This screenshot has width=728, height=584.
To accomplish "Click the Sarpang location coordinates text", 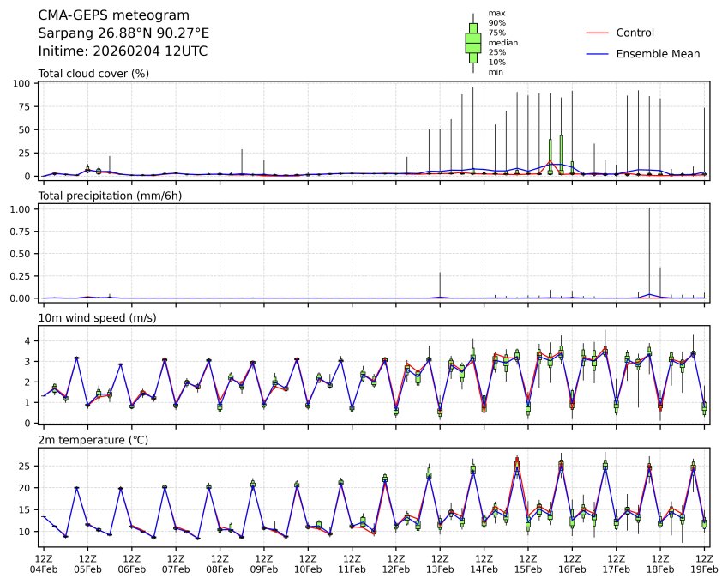I will click(x=123, y=33).
